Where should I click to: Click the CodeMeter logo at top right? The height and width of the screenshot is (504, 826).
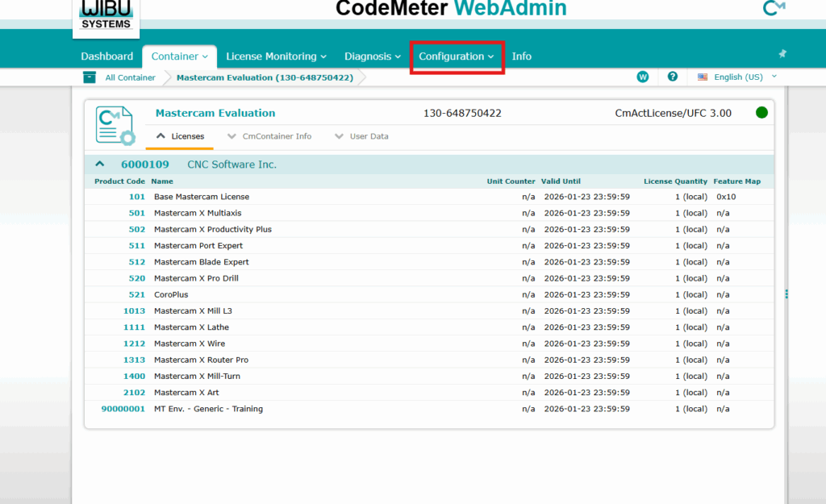pos(774,9)
